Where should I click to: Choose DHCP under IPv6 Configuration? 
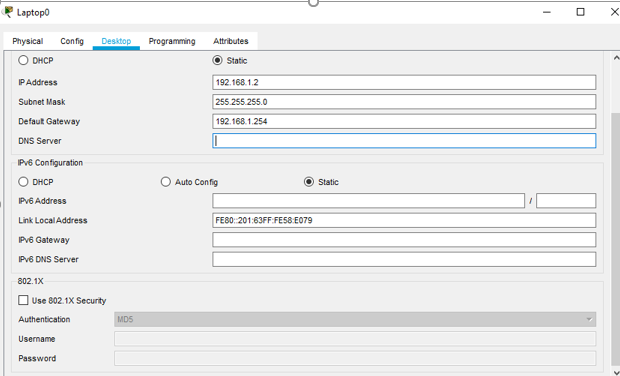pyautogui.click(x=23, y=182)
